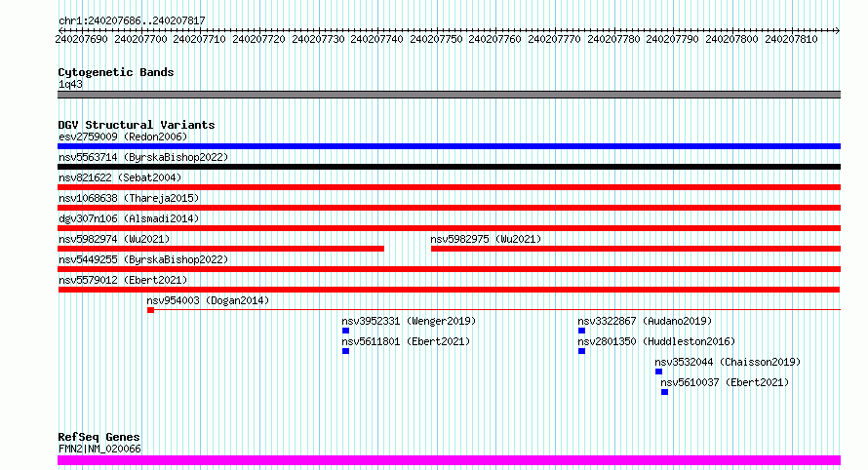Screen dimensions: 868x470
Task: Open nsv3532044 (Chaisson2019) label
Action: coord(728,362)
